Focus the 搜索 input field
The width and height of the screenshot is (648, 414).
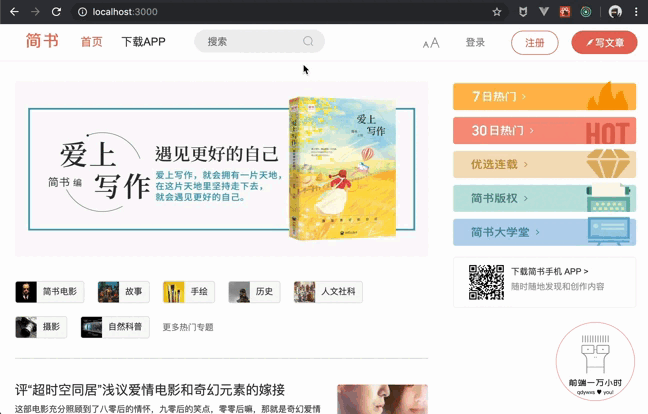[x=259, y=41]
